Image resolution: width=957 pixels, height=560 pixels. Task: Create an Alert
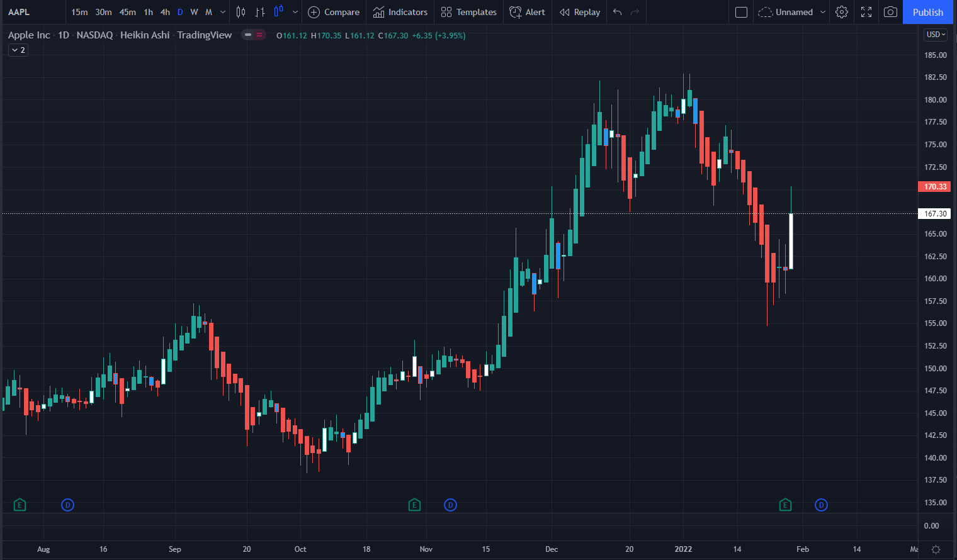tap(527, 12)
